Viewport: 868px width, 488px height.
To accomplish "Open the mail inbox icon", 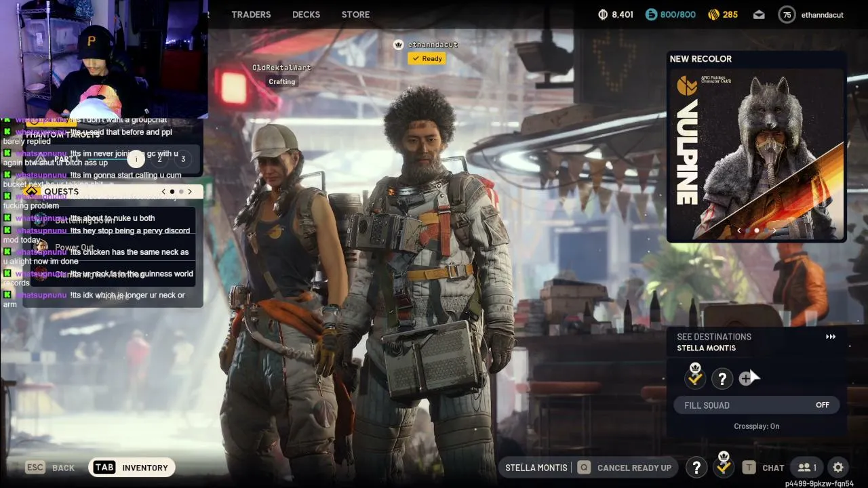I will point(759,15).
